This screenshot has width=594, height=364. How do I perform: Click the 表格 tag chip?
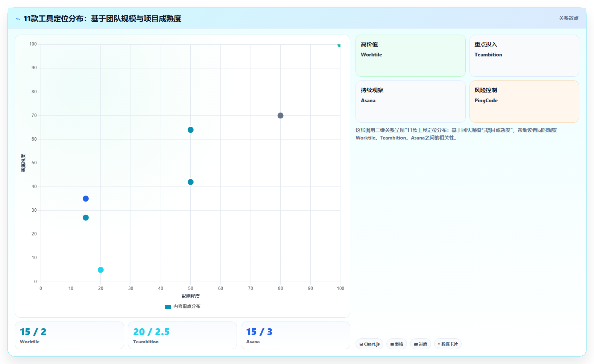397,344
